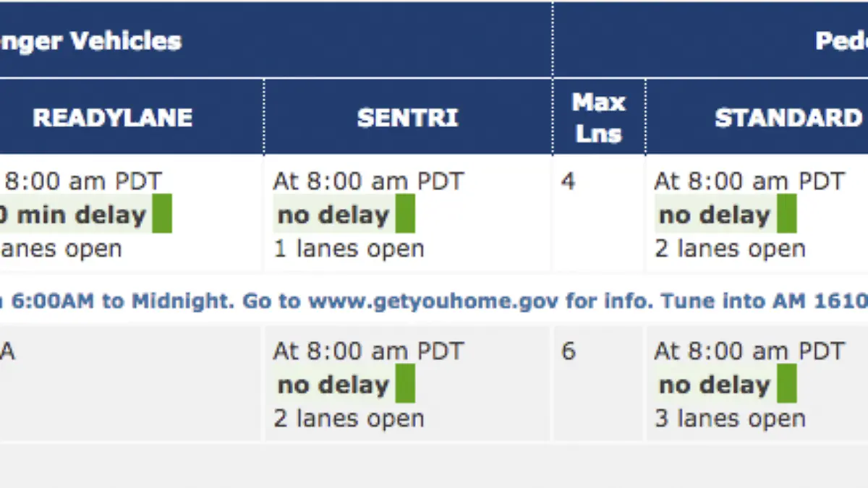
Task: Click the "3 lanes open" text
Action: click(x=730, y=419)
